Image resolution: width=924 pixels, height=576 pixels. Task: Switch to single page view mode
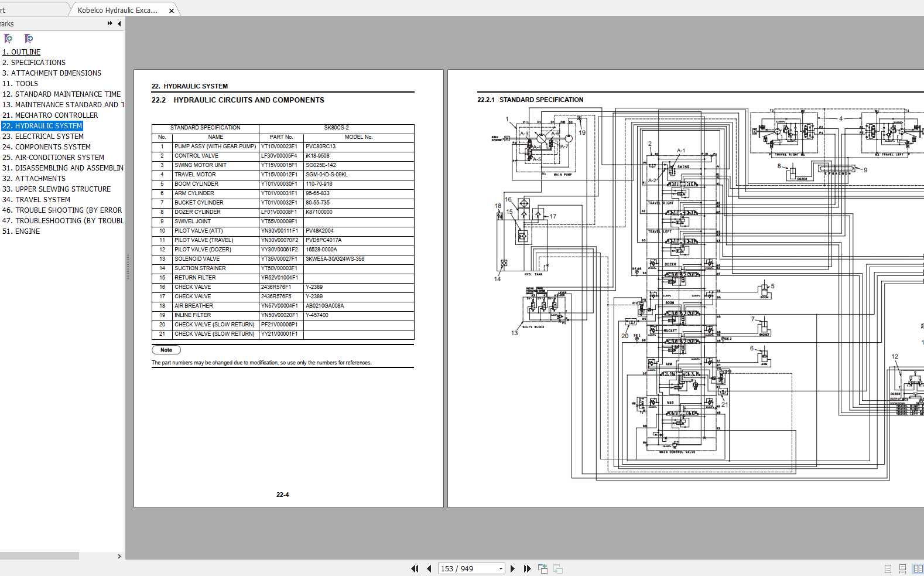coord(888,568)
